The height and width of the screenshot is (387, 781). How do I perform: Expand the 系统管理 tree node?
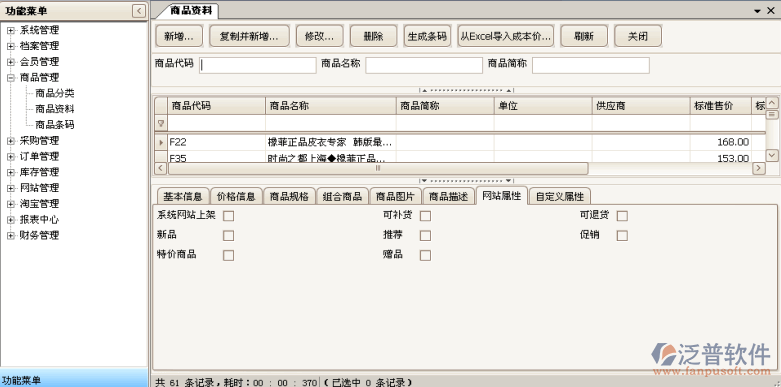tap(10, 30)
